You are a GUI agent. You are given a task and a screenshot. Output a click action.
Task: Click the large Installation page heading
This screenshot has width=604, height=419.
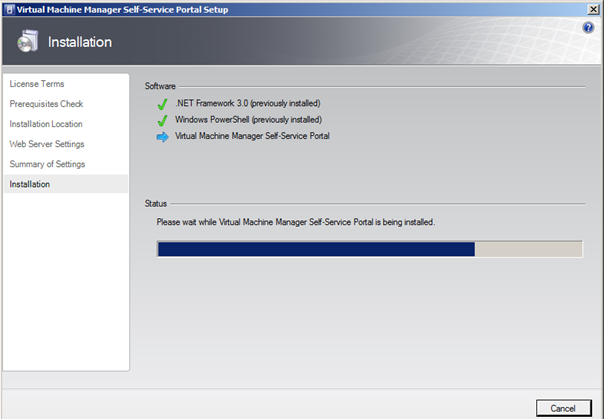pos(80,42)
